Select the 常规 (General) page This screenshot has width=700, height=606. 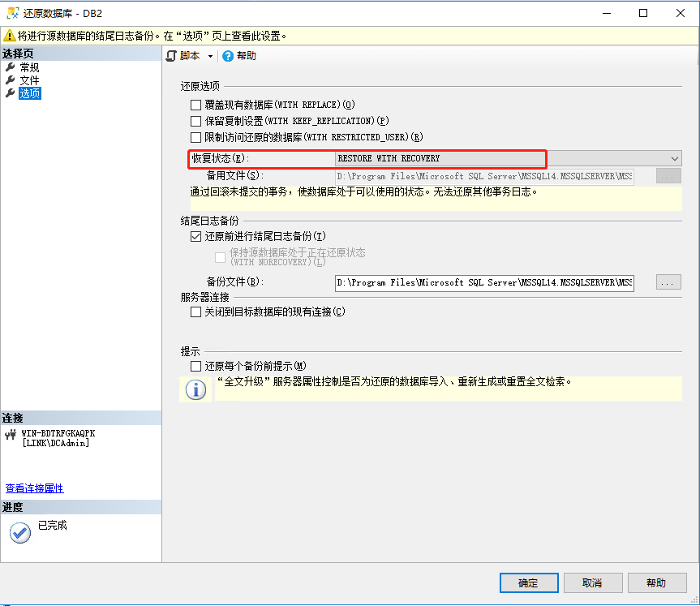(x=29, y=67)
